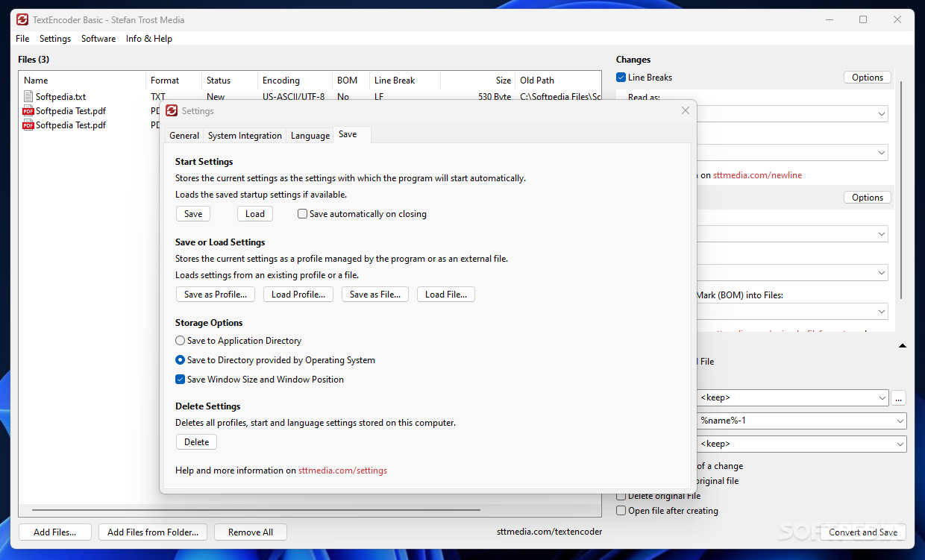The image size is (925, 560).
Task: Click the Format column header
Action: [x=174, y=81]
